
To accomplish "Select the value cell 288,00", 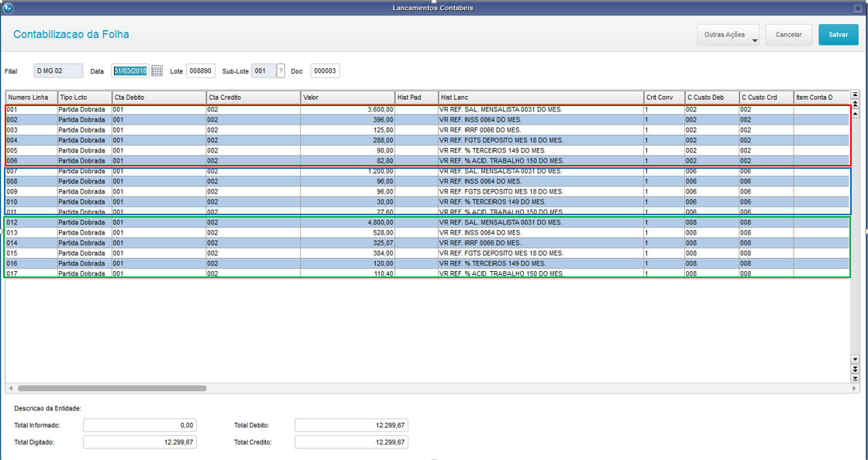I will [348, 140].
